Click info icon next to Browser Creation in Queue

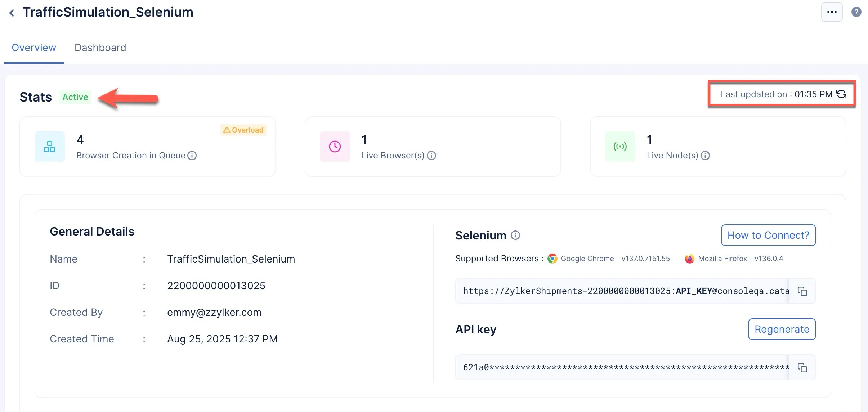192,156
